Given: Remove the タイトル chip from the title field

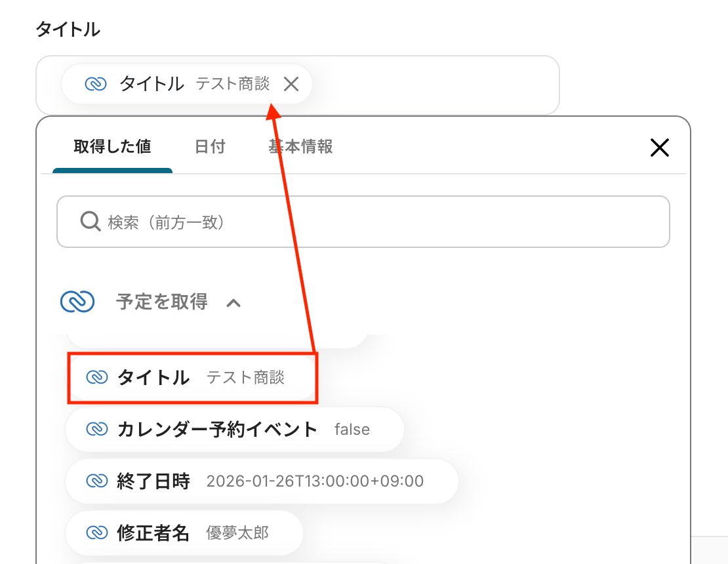Looking at the screenshot, I should pyautogui.click(x=291, y=84).
